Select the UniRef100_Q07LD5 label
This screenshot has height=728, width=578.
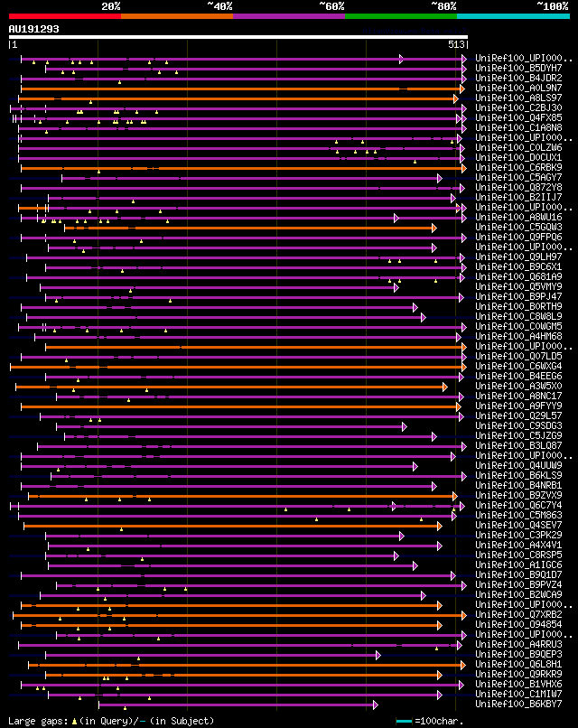point(518,356)
